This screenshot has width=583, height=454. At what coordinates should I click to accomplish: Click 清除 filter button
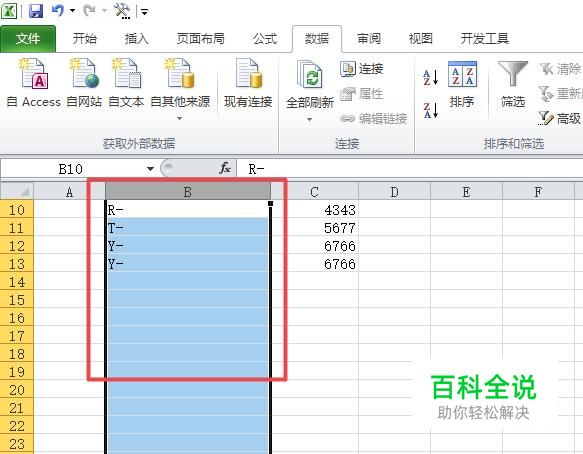[560, 69]
